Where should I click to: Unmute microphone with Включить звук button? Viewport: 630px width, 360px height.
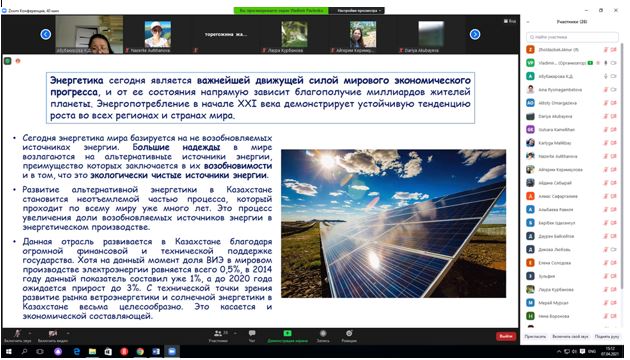click(17, 336)
